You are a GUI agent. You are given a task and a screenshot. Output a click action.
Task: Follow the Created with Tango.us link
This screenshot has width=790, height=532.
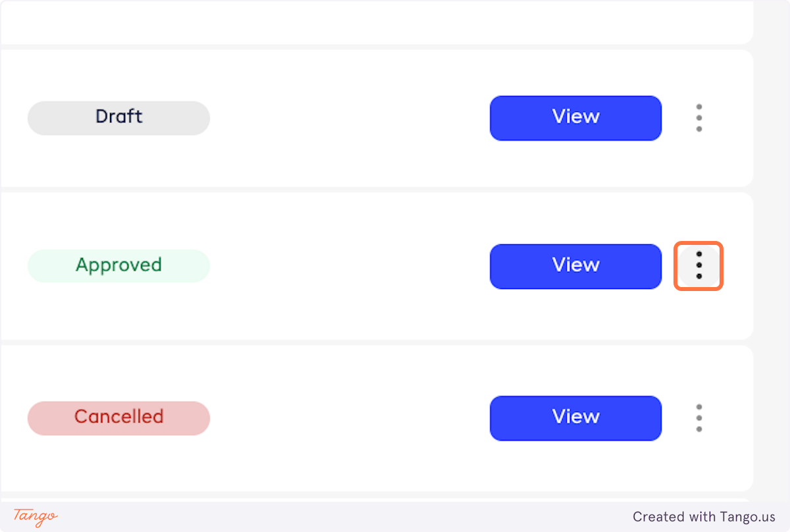[x=704, y=517]
